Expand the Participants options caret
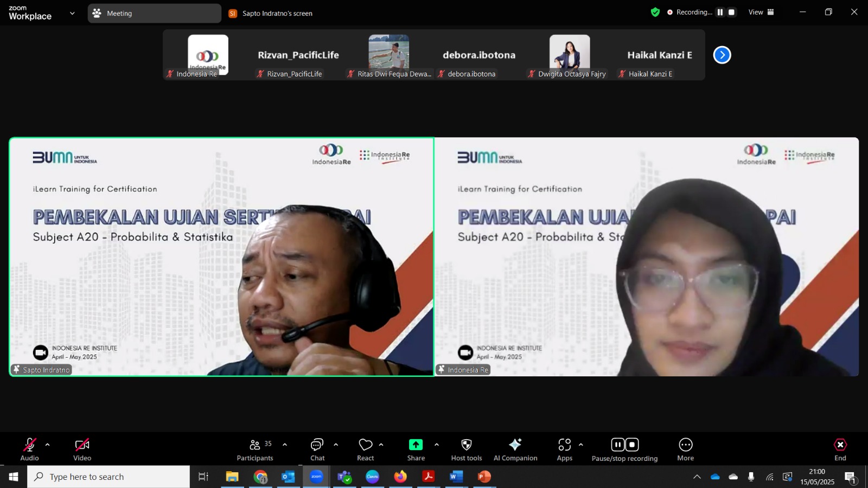 coord(285,445)
